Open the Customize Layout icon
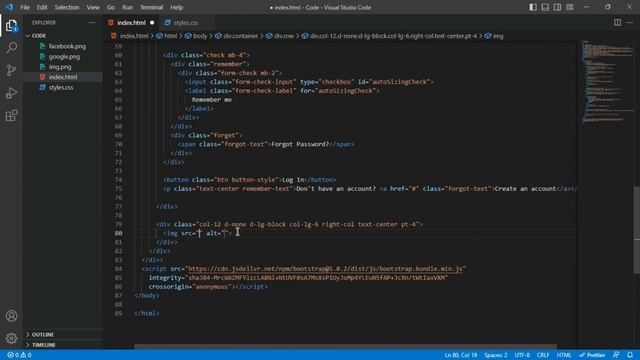640x360 pixels. tap(570, 7)
